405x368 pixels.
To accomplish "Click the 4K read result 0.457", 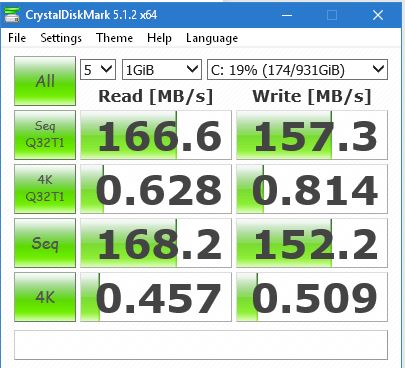I will (x=156, y=297).
